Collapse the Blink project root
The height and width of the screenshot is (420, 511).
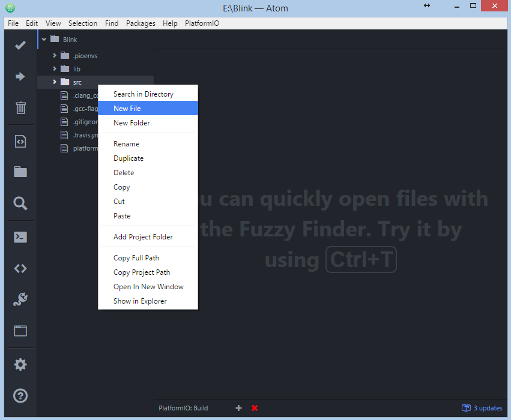point(44,40)
